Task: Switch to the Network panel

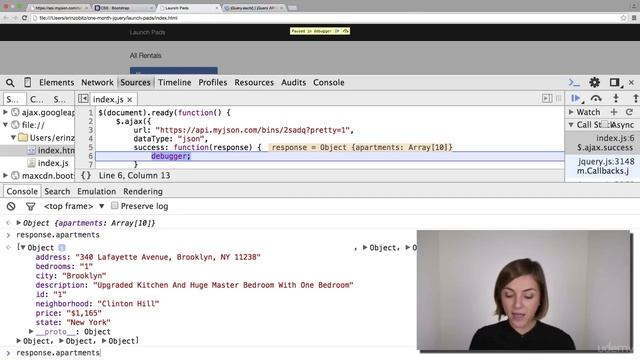Action: tap(97, 82)
